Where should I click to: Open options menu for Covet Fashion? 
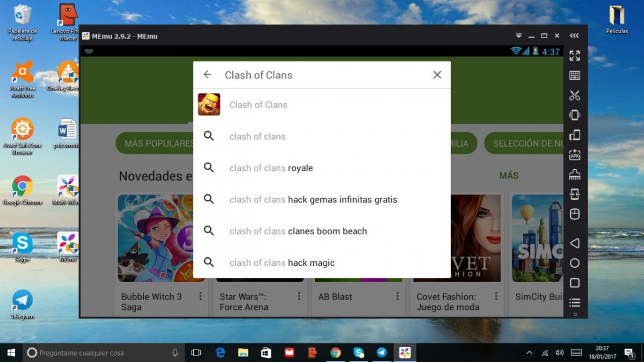click(496, 296)
